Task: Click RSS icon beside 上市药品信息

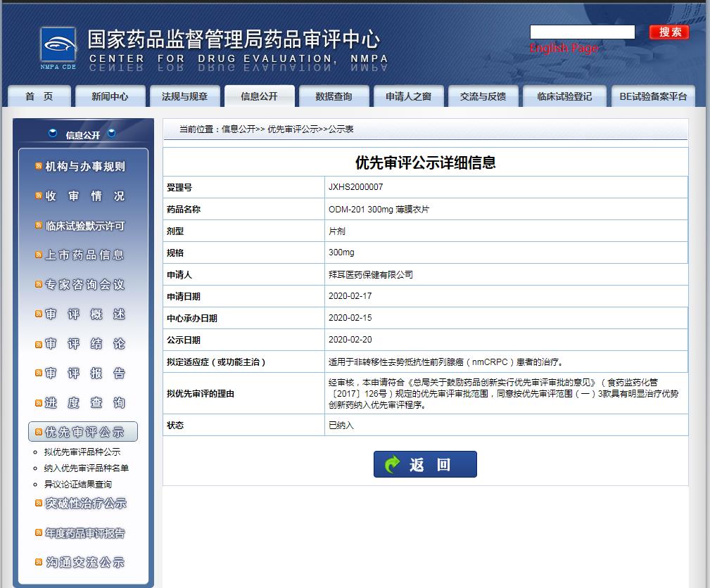Action: (x=39, y=255)
